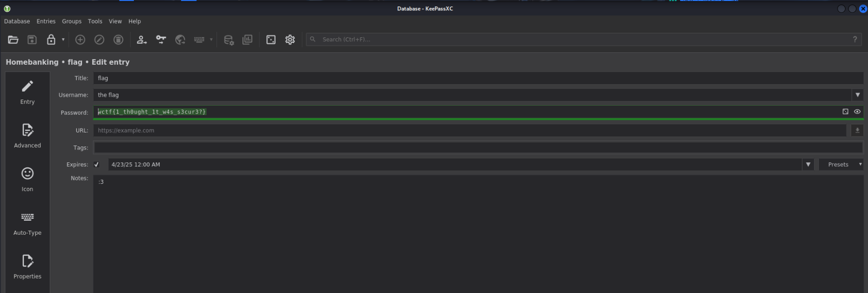Switch to Advanced sidebar section
868x293 pixels.
[27, 136]
